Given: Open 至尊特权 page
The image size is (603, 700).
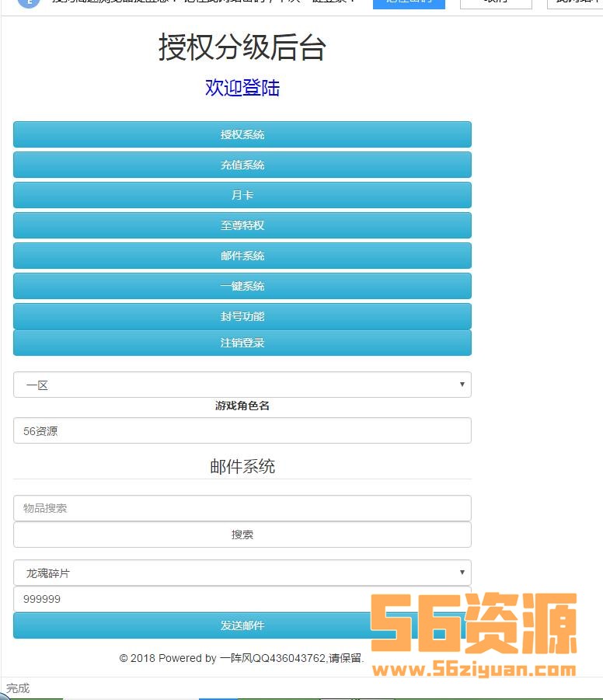Looking at the screenshot, I should (x=242, y=225).
